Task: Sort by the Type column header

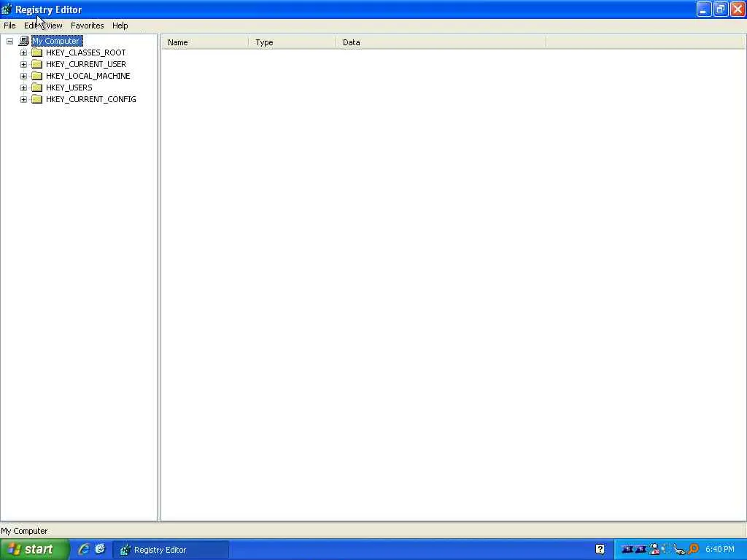Action: 292,42
